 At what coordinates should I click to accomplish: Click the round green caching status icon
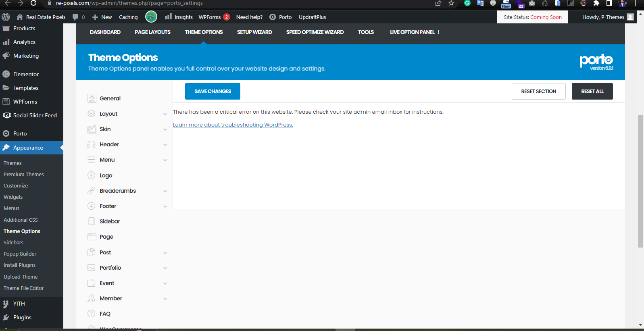point(151,17)
